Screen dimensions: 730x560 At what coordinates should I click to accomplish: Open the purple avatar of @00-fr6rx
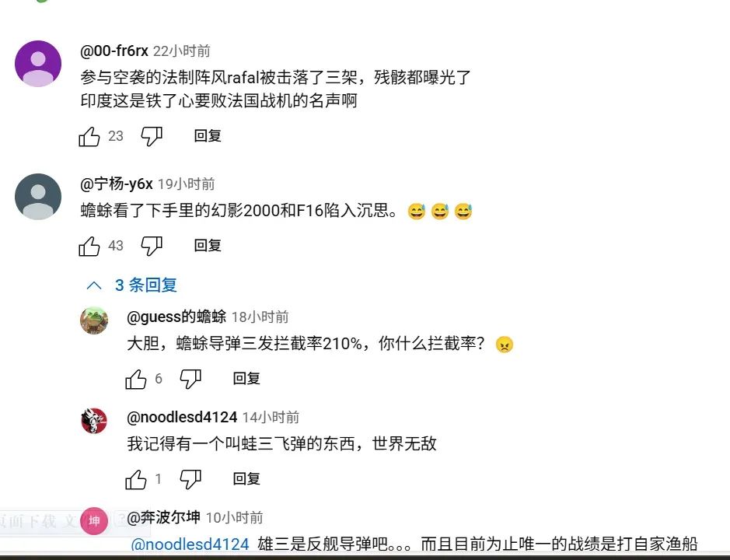point(38,64)
